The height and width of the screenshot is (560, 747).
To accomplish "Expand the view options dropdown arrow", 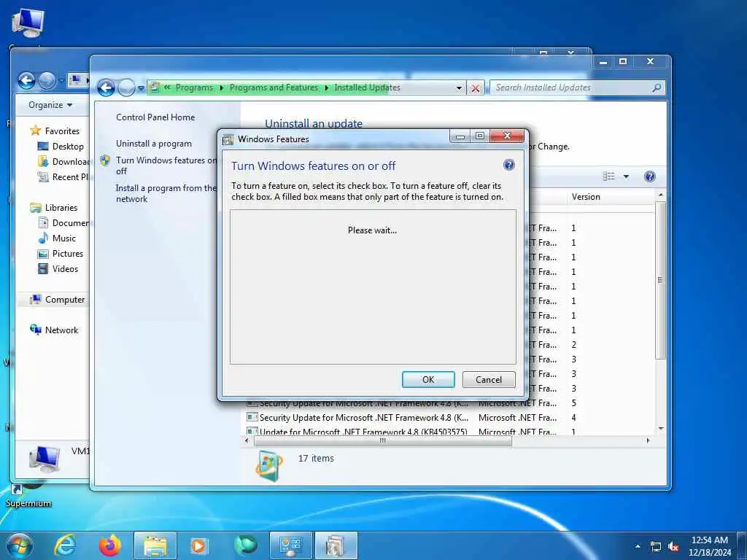I will click(626, 176).
